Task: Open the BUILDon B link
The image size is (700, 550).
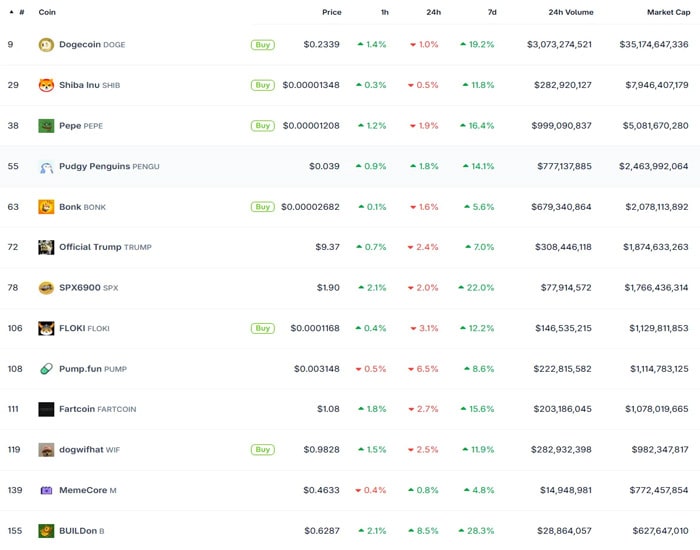Action: (x=81, y=531)
